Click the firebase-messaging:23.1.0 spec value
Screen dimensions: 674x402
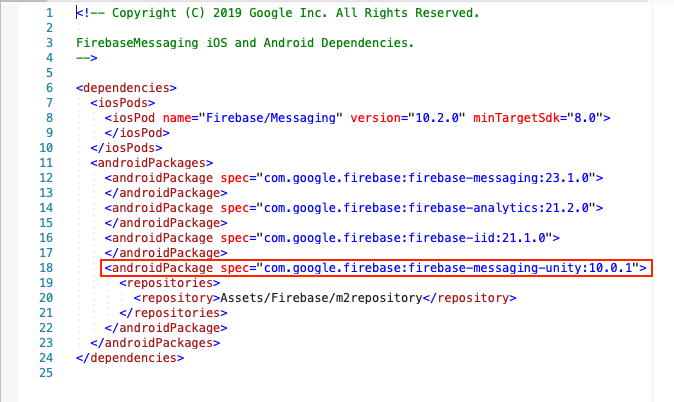(x=426, y=178)
